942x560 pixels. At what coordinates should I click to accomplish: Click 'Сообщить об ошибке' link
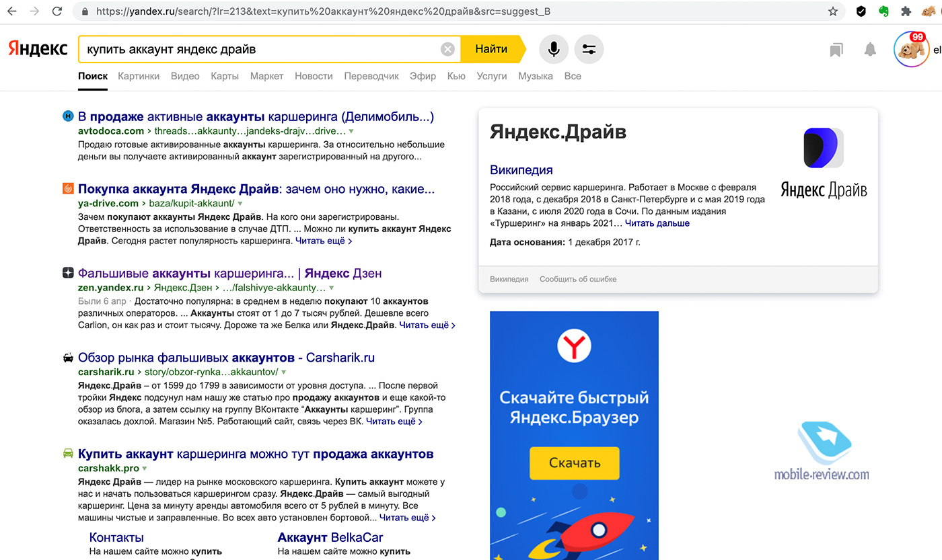[578, 279]
